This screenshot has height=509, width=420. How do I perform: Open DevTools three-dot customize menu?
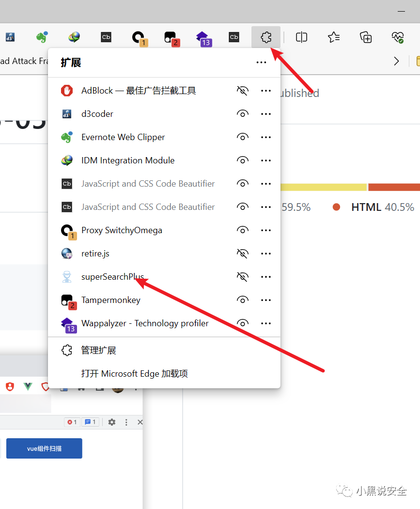(126, 422)
